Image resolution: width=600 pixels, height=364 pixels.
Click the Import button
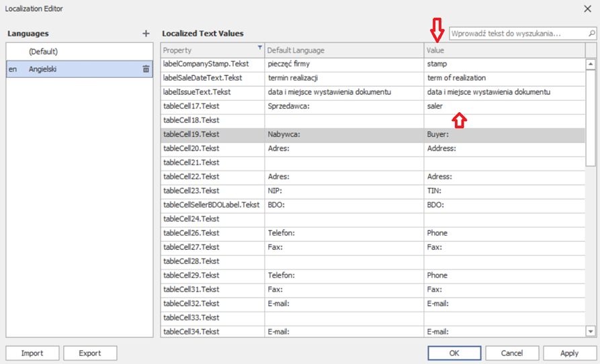(32, 353)
